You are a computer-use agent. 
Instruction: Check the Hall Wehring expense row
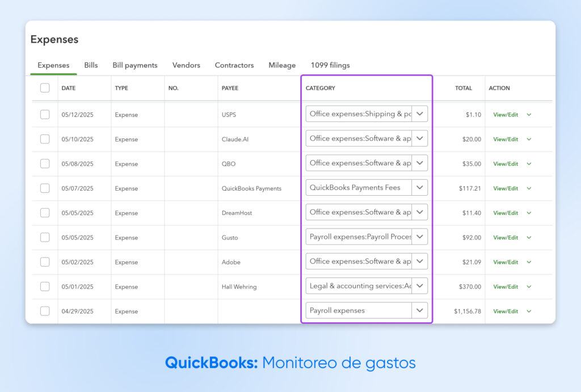(x=45, y=286)
